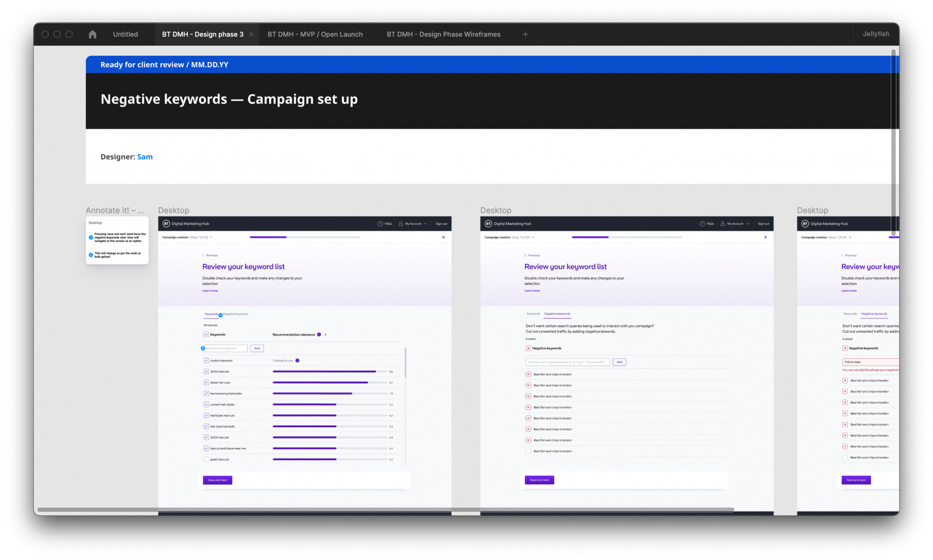Open the My Account dropdown chevron in the empty negative-keyword frame

[748, 224]
